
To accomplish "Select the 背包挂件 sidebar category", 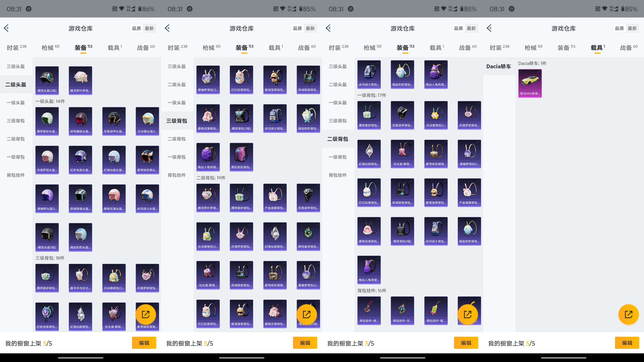I will (x=16, y=175).
